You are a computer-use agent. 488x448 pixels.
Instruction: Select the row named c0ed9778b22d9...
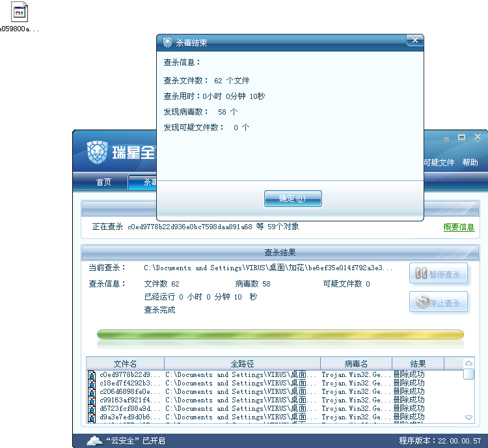[275, 374]
